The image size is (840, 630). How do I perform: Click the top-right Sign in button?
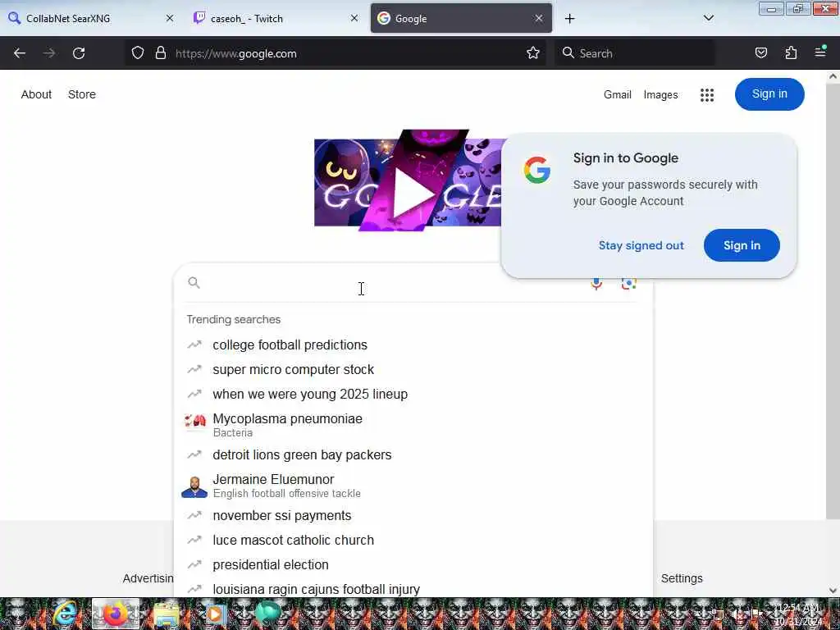pyautogui.click(x=769, y=94)
